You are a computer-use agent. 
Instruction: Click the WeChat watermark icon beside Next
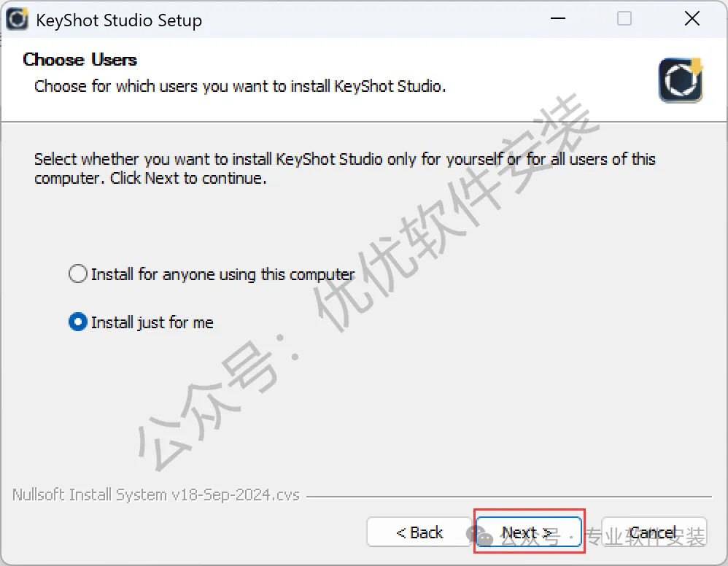click(479, 536)
